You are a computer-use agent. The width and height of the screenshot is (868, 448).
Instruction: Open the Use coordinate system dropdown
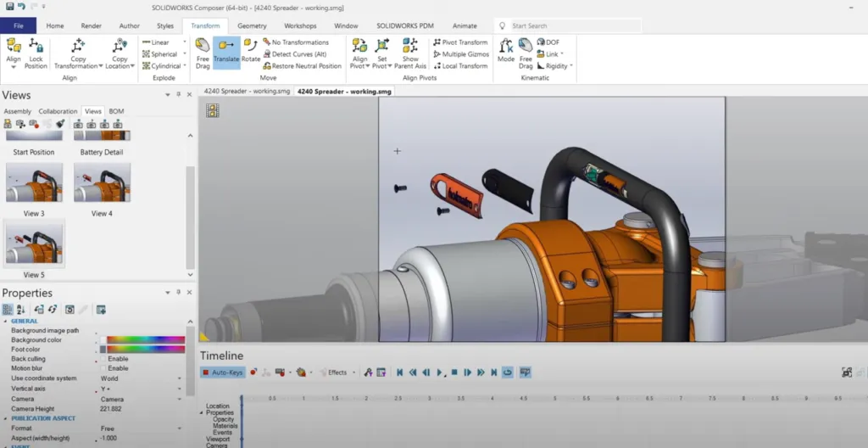tap(180, 378)
